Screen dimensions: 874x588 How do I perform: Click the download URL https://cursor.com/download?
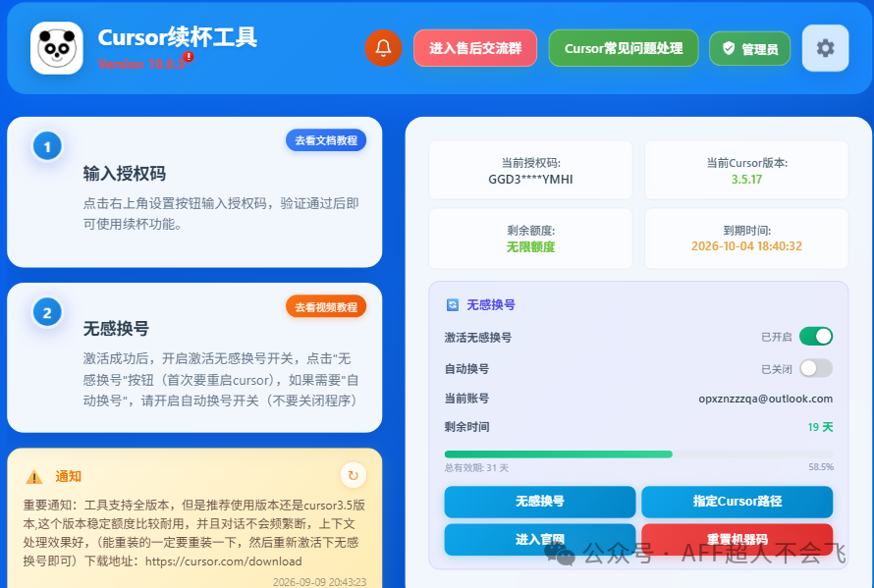click(224, 561)
